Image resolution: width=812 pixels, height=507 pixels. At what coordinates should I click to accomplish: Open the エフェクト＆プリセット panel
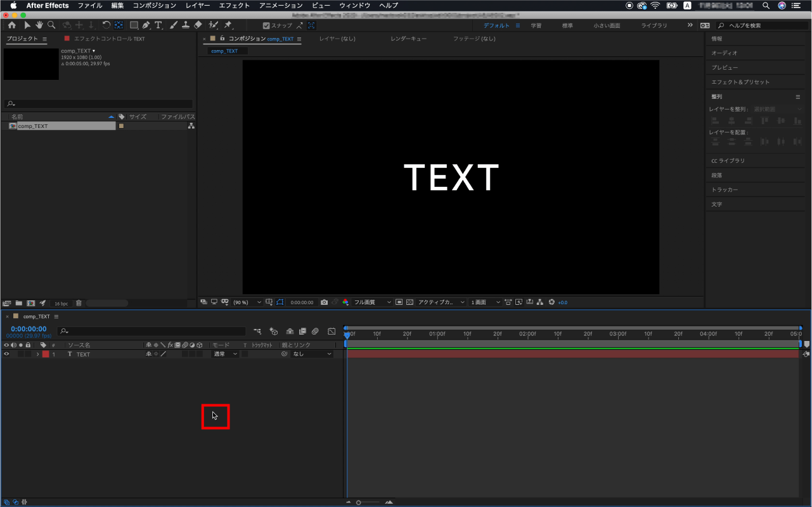pos(740,82)
